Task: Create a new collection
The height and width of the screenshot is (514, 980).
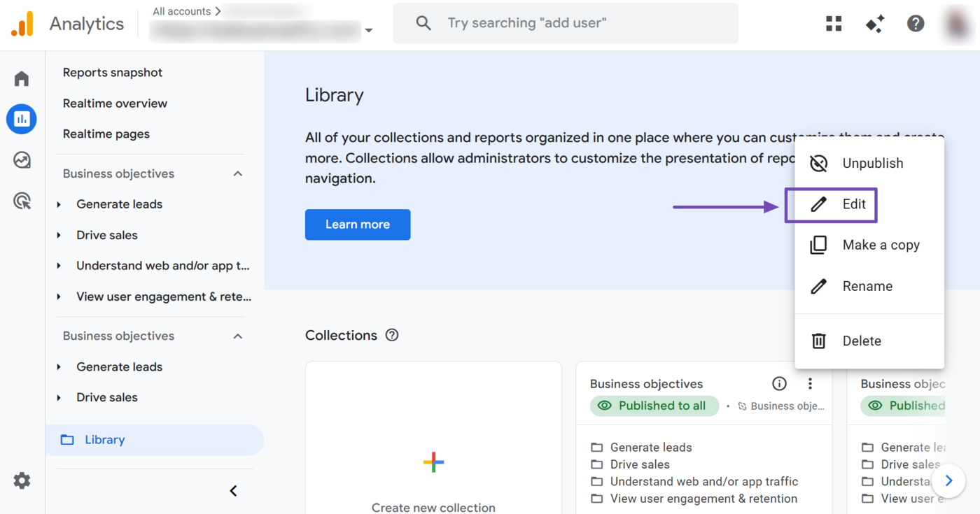Action: (433, 462)
